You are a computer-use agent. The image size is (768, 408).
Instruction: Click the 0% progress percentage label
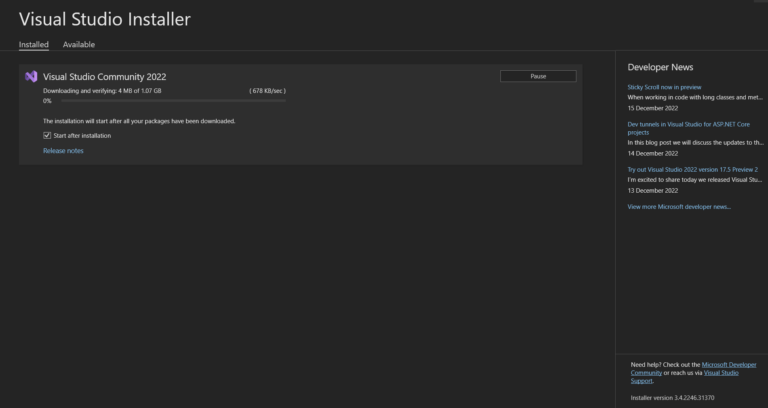(47, 101)
